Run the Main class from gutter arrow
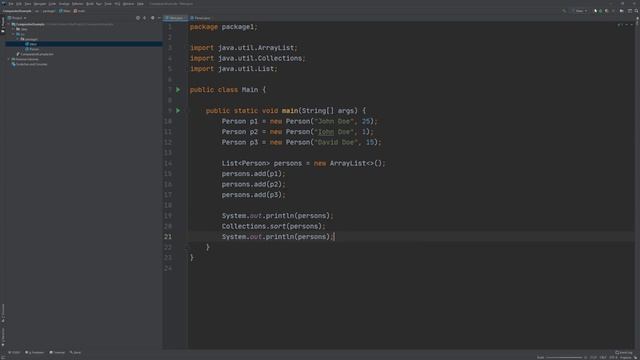This screenshot has width=640, height=360. 178,89
